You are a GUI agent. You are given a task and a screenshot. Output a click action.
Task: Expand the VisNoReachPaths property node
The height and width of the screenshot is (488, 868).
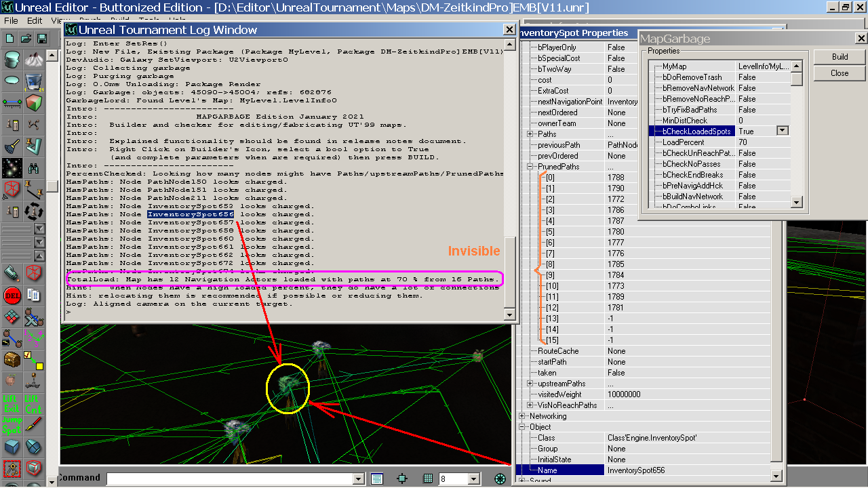[530, 405]
